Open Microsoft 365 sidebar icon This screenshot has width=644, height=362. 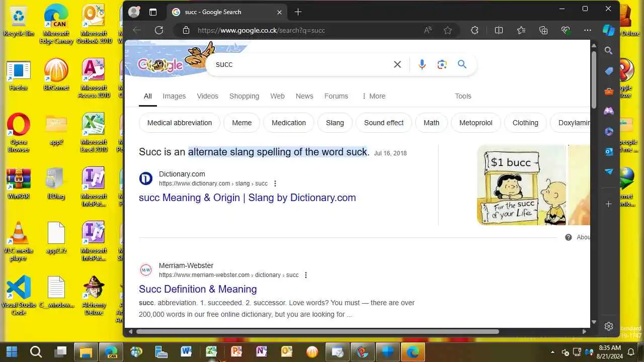[609, 131]
